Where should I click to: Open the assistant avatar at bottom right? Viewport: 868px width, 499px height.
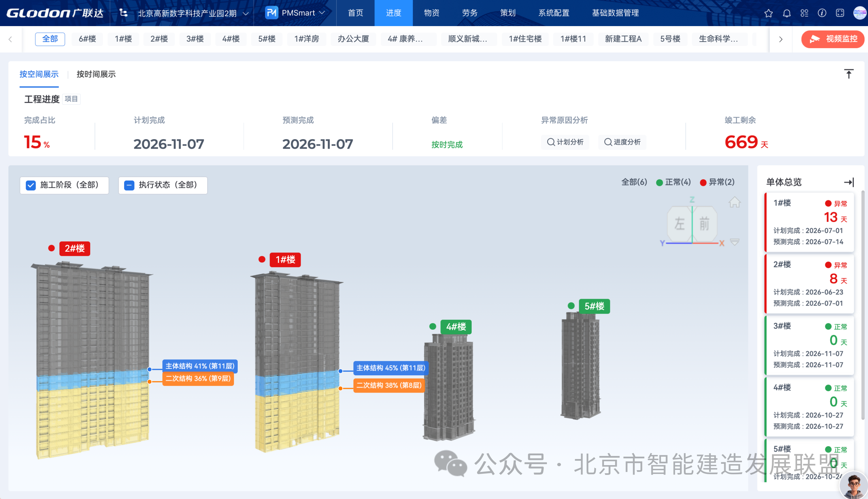click(854, 485)
